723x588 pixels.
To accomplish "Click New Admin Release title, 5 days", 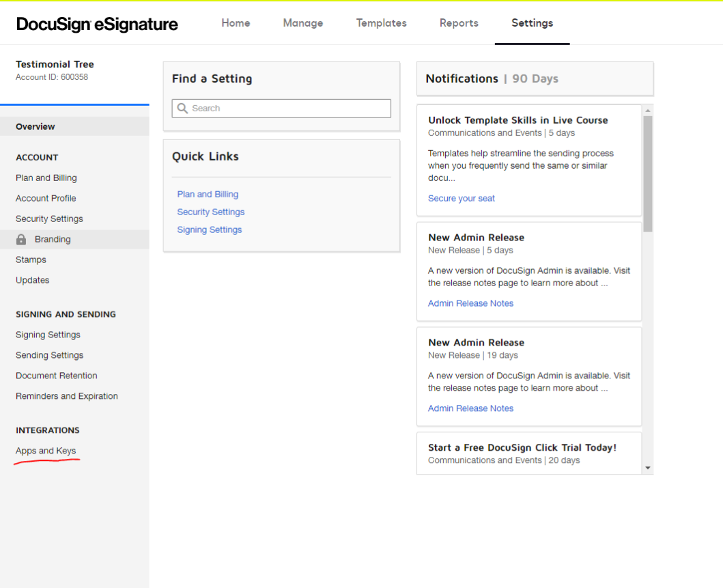I will click(476, 238).
